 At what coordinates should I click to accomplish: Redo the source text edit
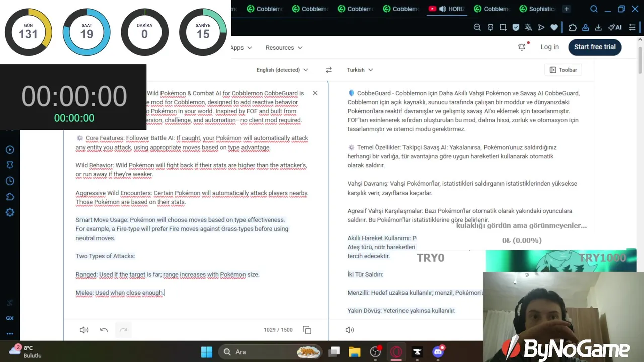click(x=123, y=330)
